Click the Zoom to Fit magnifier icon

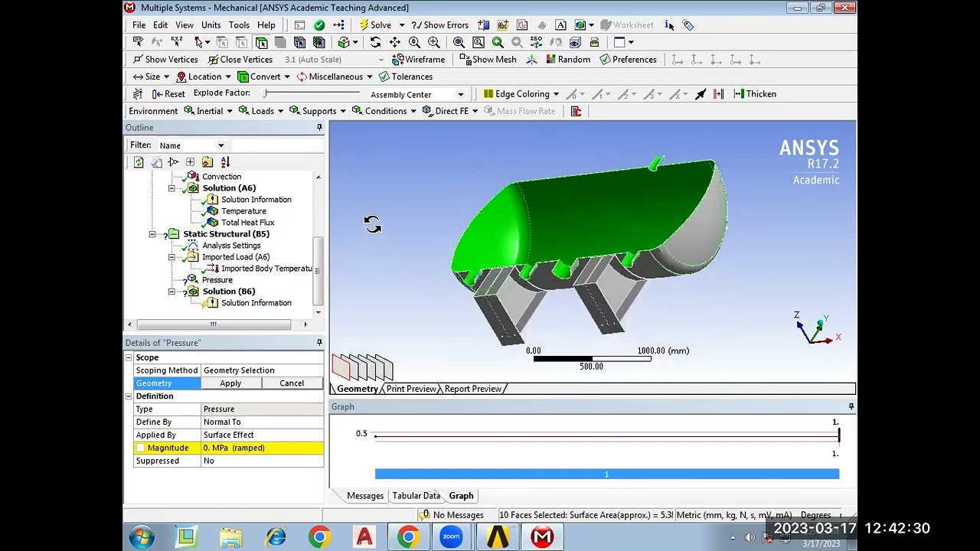[459, 42]
